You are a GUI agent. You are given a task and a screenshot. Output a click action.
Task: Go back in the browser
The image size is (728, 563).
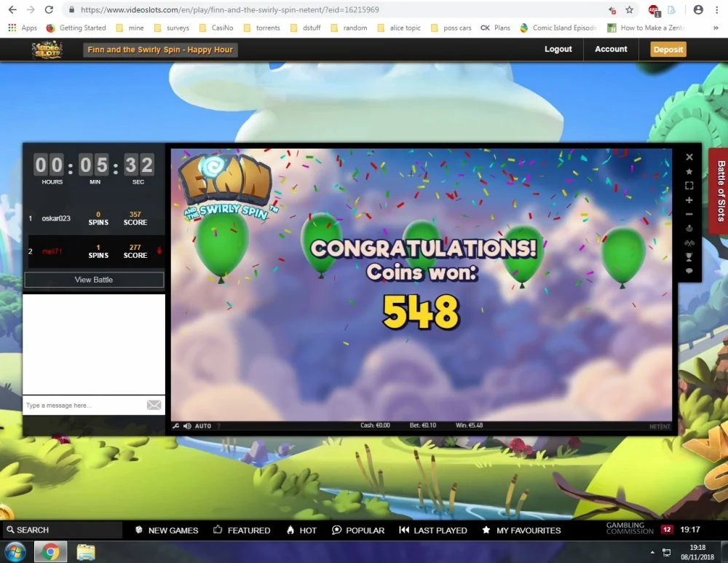[12, 9]
